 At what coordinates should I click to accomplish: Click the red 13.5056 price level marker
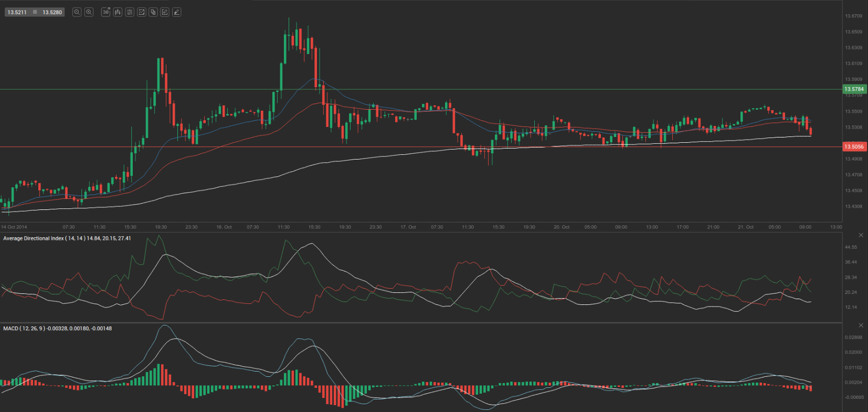pos(854,147)
